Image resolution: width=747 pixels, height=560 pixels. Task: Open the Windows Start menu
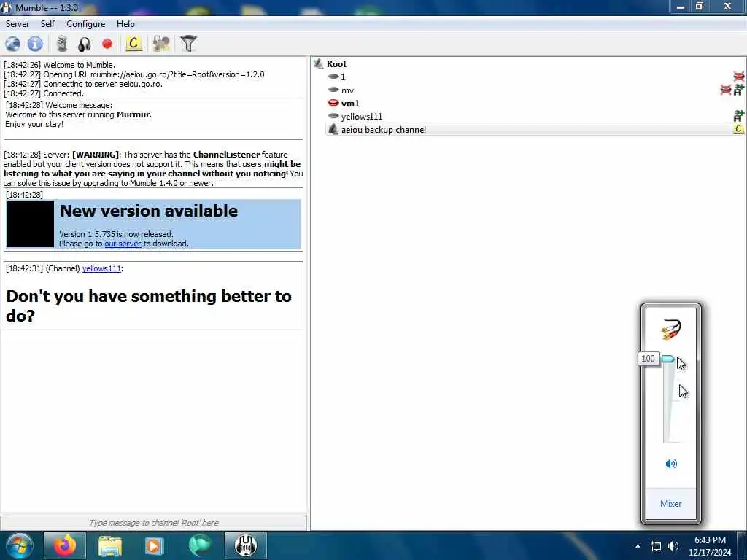coord(19,545)
